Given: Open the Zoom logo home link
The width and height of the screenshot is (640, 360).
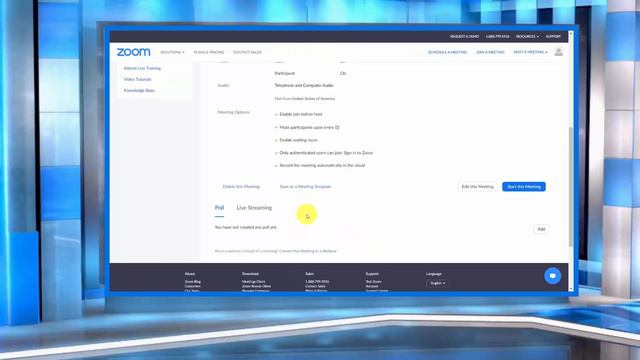Looking at the screenshot, I should [x=133, y=52].
